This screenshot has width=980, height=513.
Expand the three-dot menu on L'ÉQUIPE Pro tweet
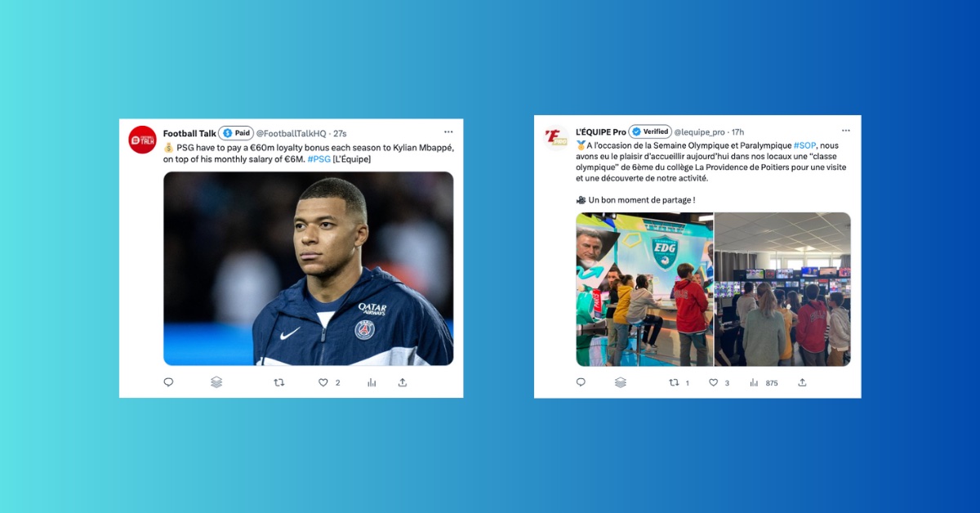point(846,130)
